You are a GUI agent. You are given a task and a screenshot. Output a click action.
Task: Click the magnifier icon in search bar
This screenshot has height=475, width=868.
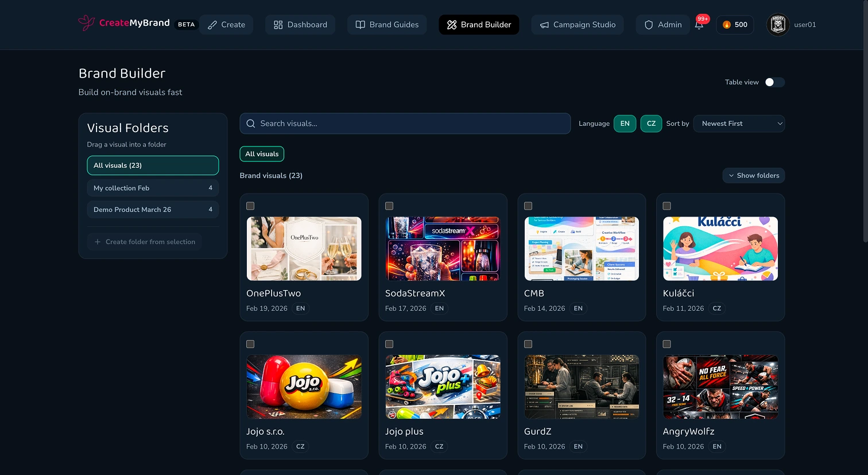tap(251, 123)
